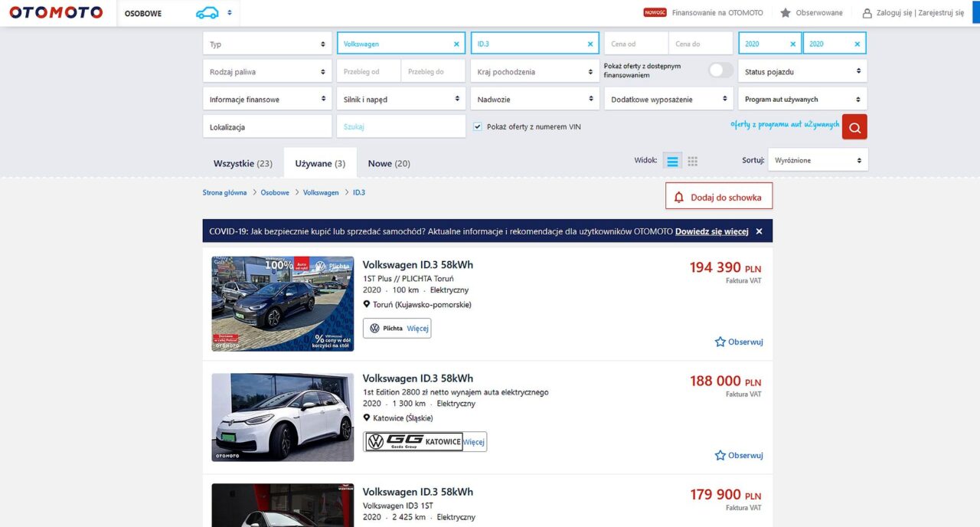Switch to grid view icon
Image resolution: width=980 pixels, height=527 pixels.
(692, 161)
